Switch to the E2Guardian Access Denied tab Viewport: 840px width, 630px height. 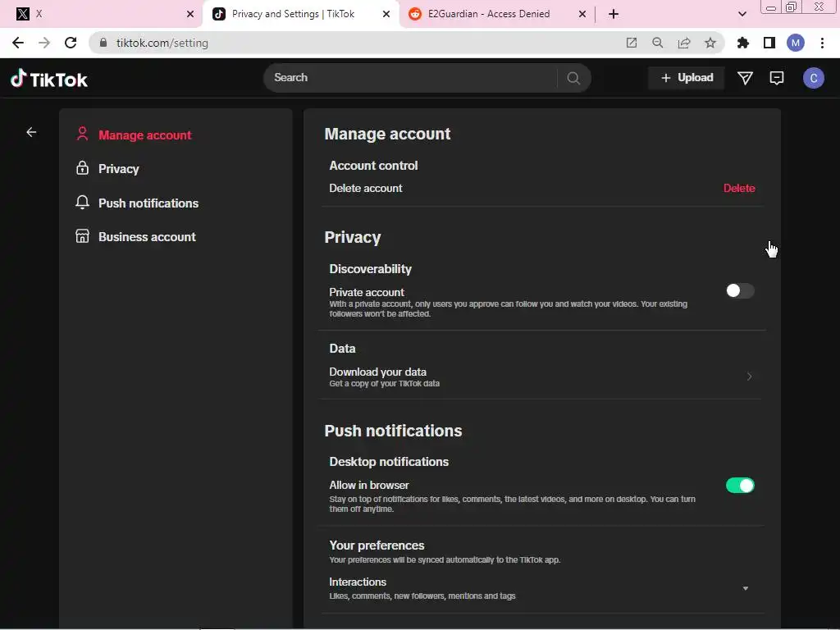tap(489, 14)
